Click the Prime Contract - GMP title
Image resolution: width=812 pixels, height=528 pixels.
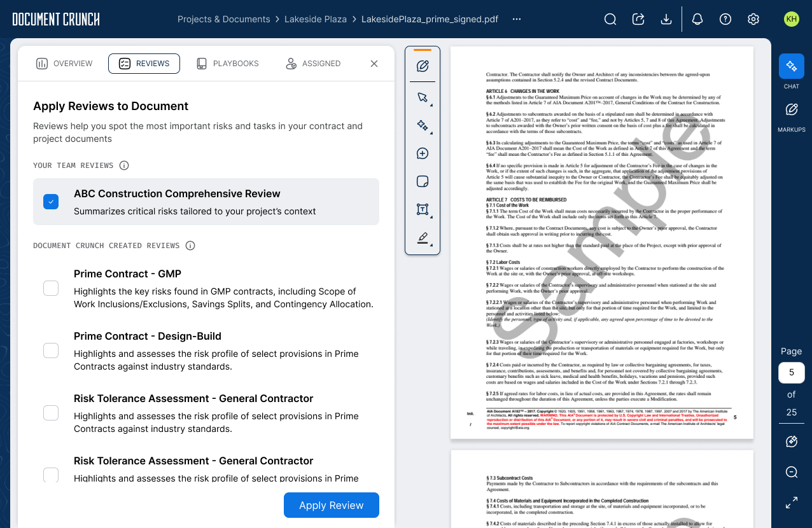[x=127, y=274]
